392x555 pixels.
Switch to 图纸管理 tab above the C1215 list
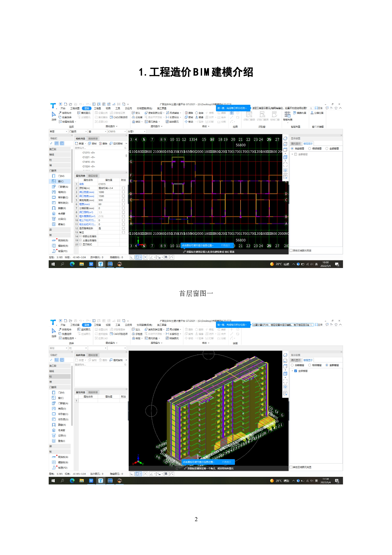tap(93, 139)
